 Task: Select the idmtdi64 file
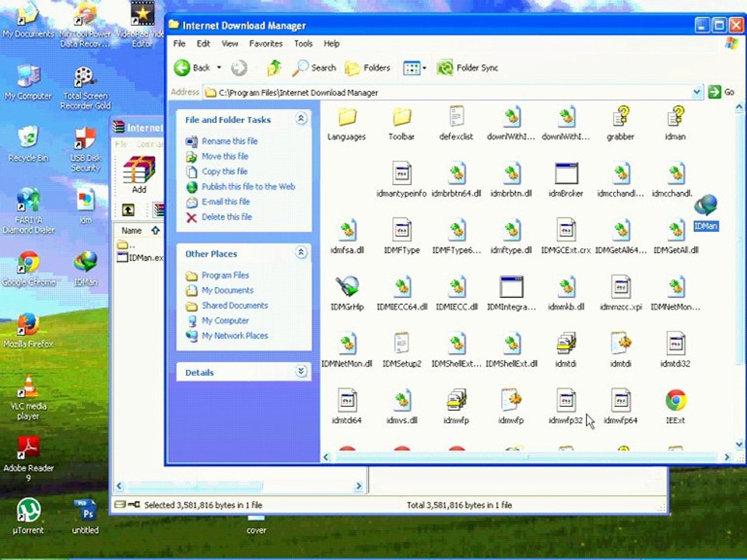[x=347, y=407]
